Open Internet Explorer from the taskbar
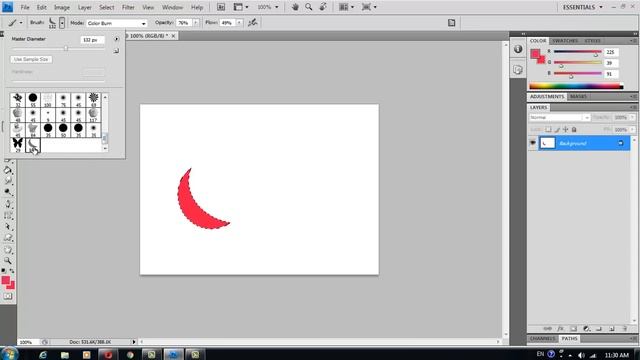This screenshot has height=360, width=640. [x=43, y=355]
